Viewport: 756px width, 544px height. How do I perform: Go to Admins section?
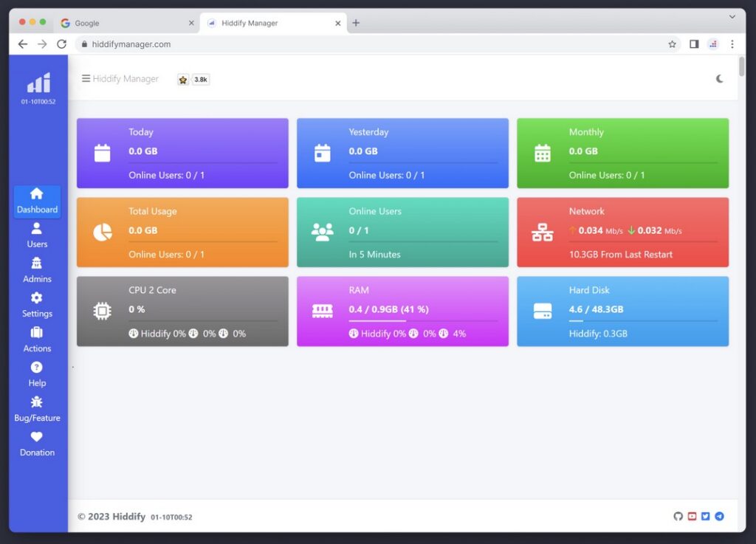(x=37, y=270)
